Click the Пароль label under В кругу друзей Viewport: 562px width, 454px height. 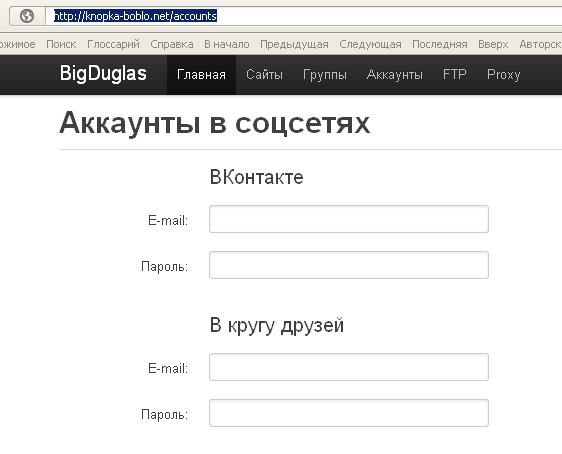click(x=165, y=415)
